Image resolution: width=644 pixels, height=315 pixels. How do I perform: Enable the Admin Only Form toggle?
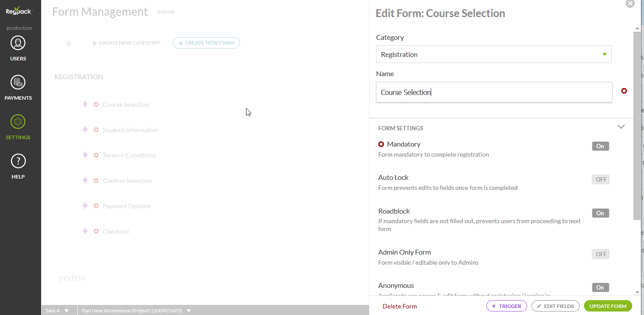[600, 254]
